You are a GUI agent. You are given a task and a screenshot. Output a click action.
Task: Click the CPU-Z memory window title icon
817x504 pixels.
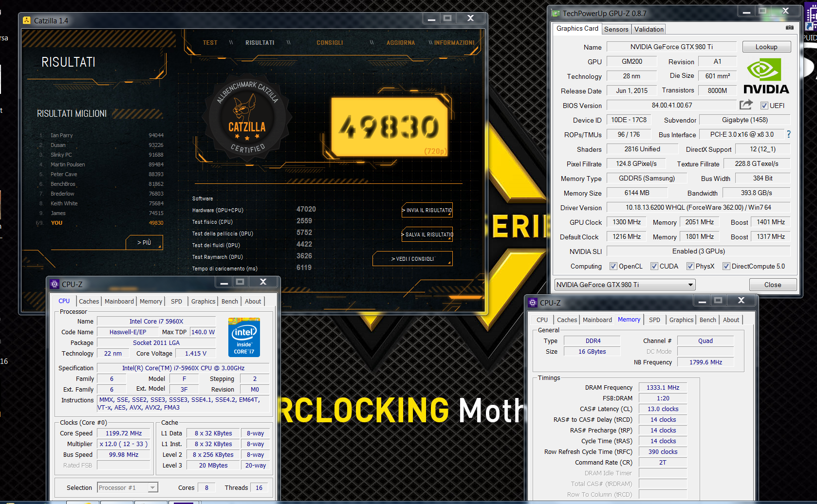tap(533, 303)
